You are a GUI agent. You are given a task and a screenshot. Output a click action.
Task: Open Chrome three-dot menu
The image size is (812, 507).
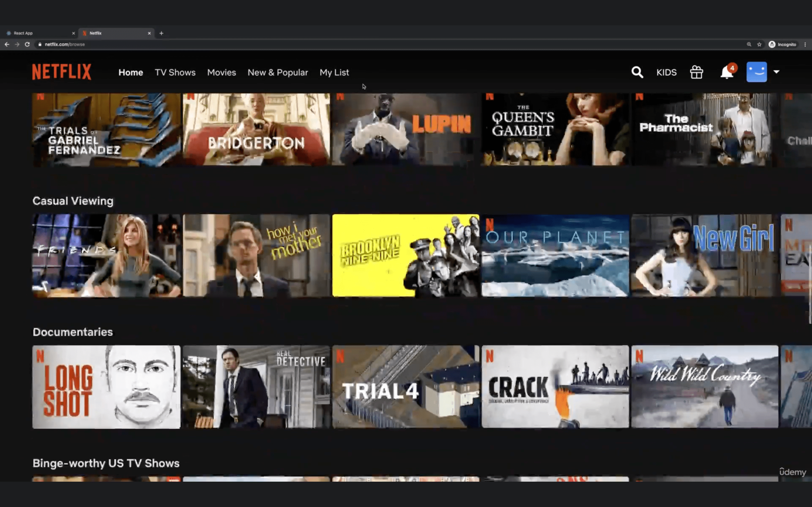805,44
